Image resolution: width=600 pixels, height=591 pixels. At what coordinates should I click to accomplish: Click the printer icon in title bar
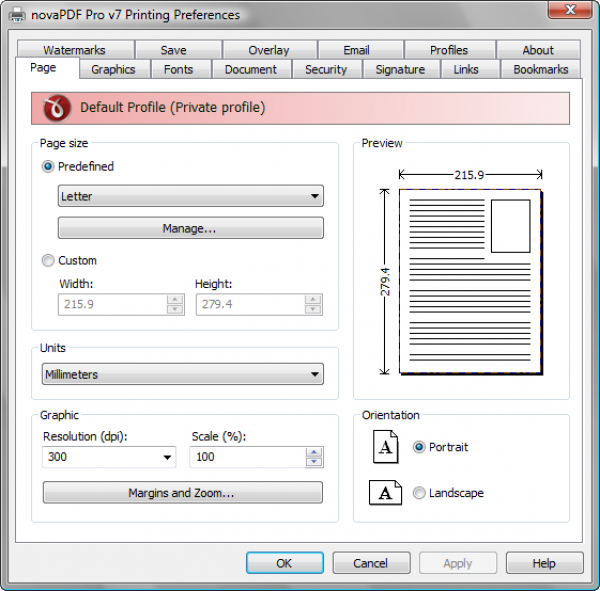point(17,15)
